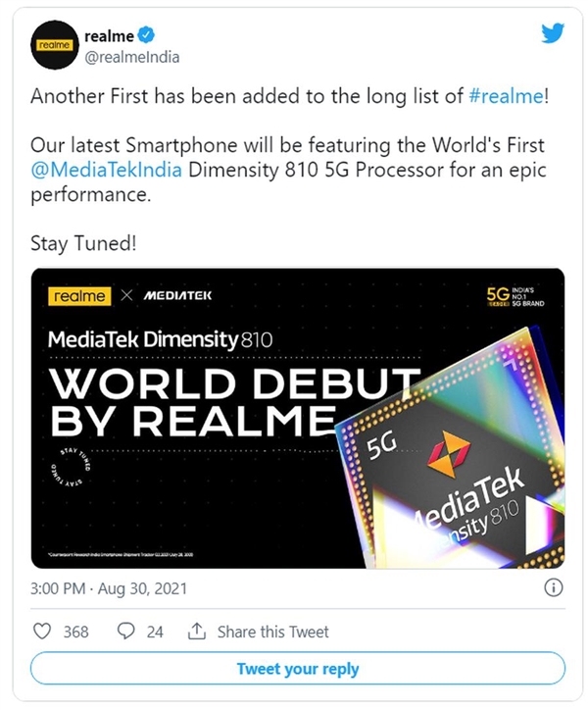Viewport: 588px width, 710px height.
Task: Open the tweet info icon
Action: click(553, 588)
